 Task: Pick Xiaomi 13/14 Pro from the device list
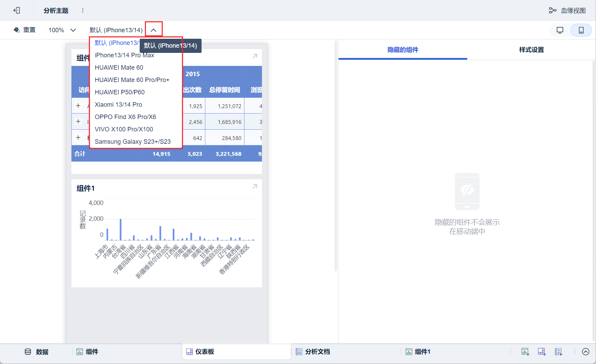tap(136, 105)
